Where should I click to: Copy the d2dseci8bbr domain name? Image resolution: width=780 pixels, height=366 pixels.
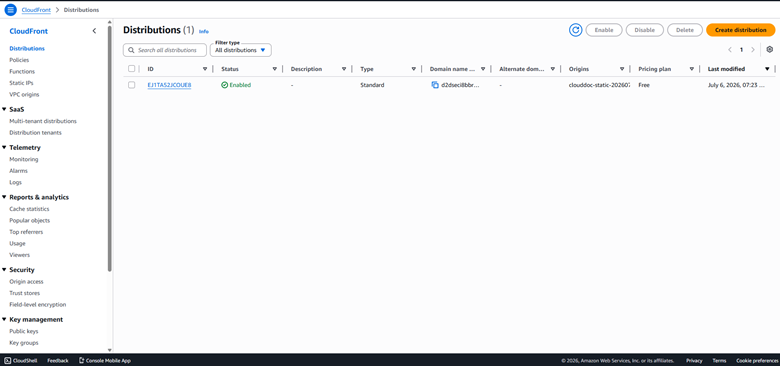[x=435, y=85]
